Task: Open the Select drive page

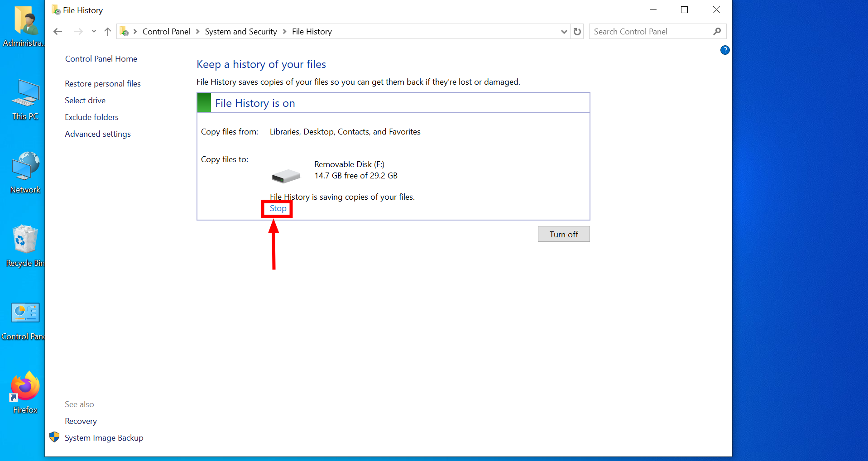Action: click(x=85, y=101)
